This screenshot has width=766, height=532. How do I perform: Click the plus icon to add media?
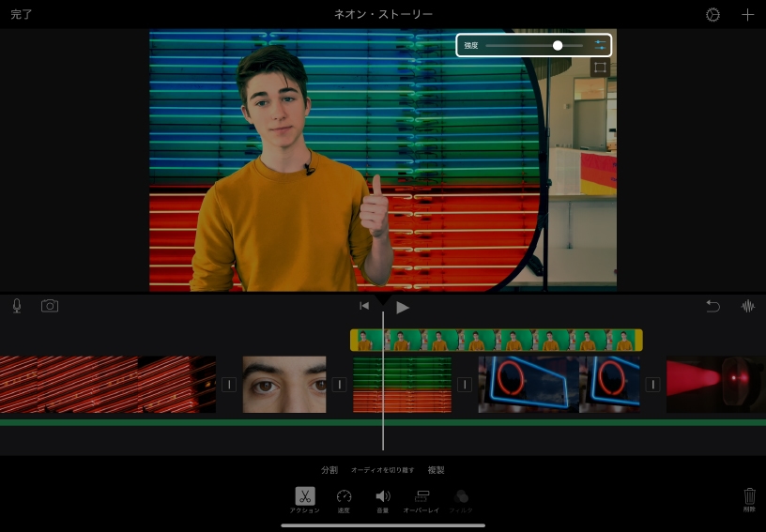(x=747, y=15)
